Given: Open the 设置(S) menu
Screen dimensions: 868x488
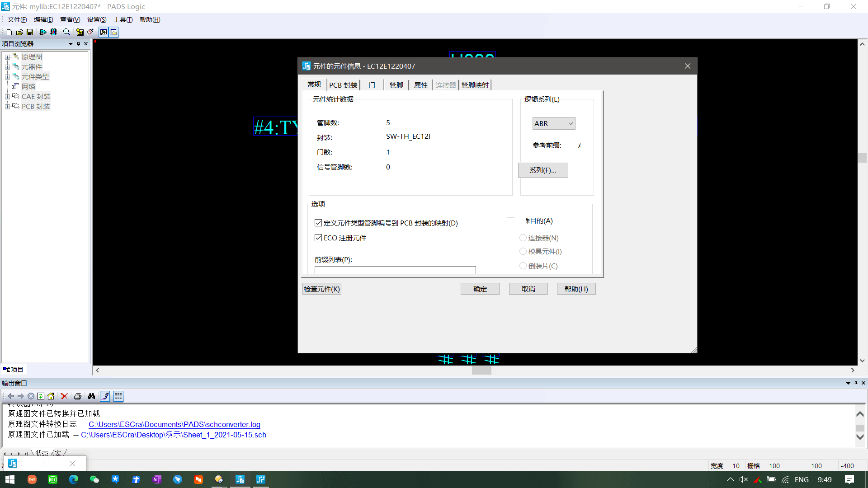Looking at the screenshot, I should [97, 19].
